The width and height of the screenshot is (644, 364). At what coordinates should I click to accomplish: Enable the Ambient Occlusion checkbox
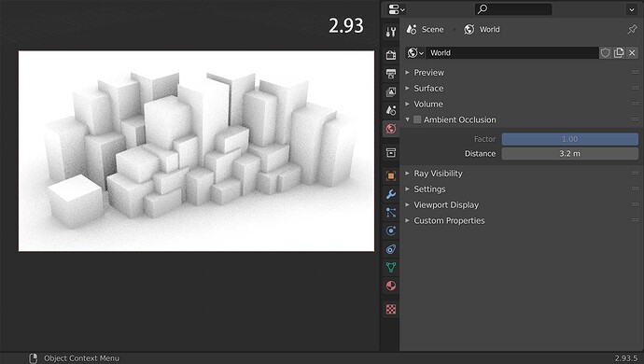click(x=417, y=119)
